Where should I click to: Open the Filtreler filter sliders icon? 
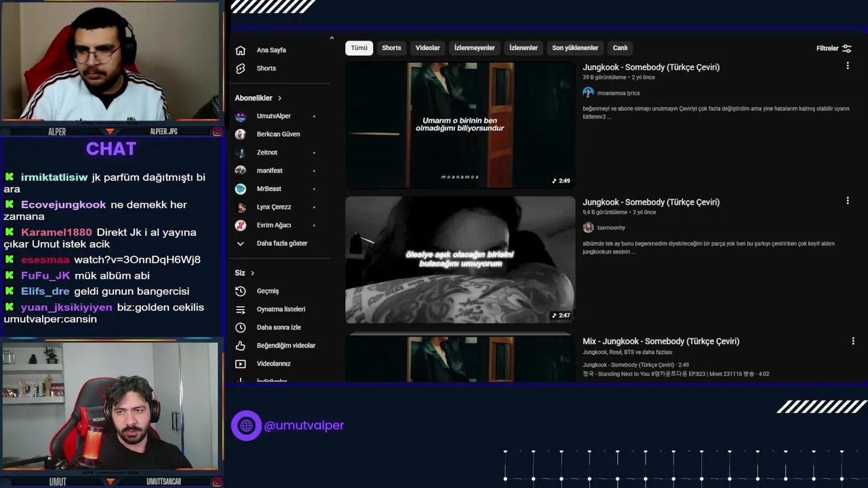pos(847,48)
